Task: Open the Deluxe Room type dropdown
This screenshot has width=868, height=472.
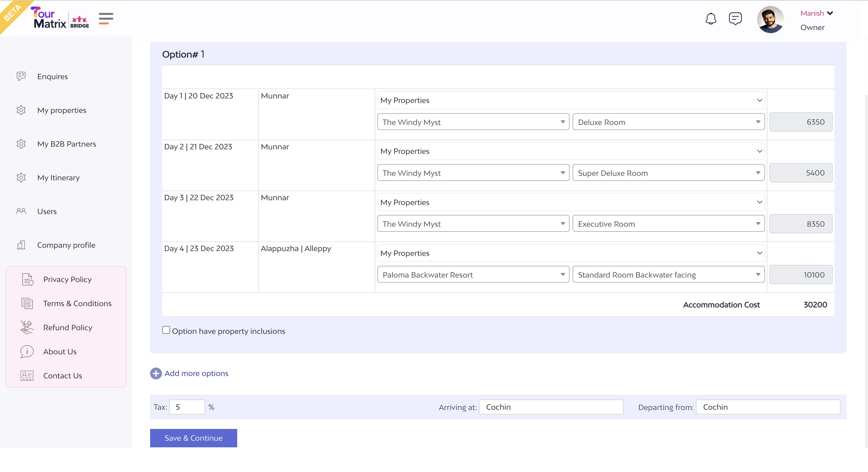Action: [668, 122]
